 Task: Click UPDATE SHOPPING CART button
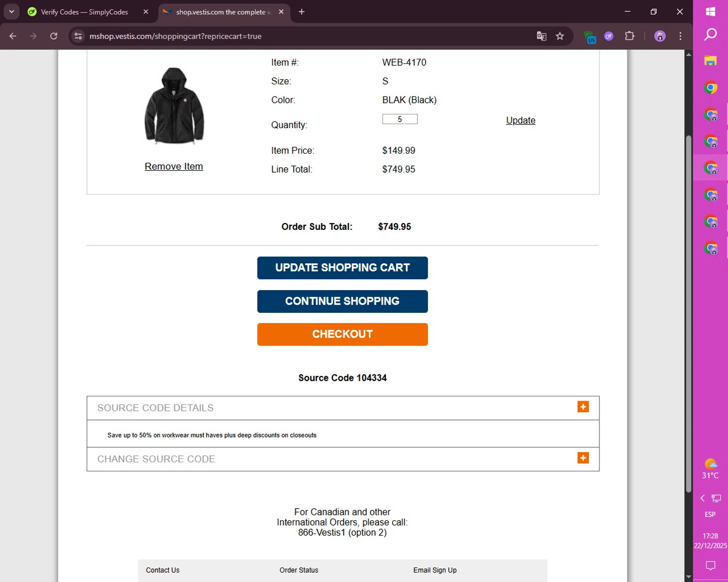point(343,268)
